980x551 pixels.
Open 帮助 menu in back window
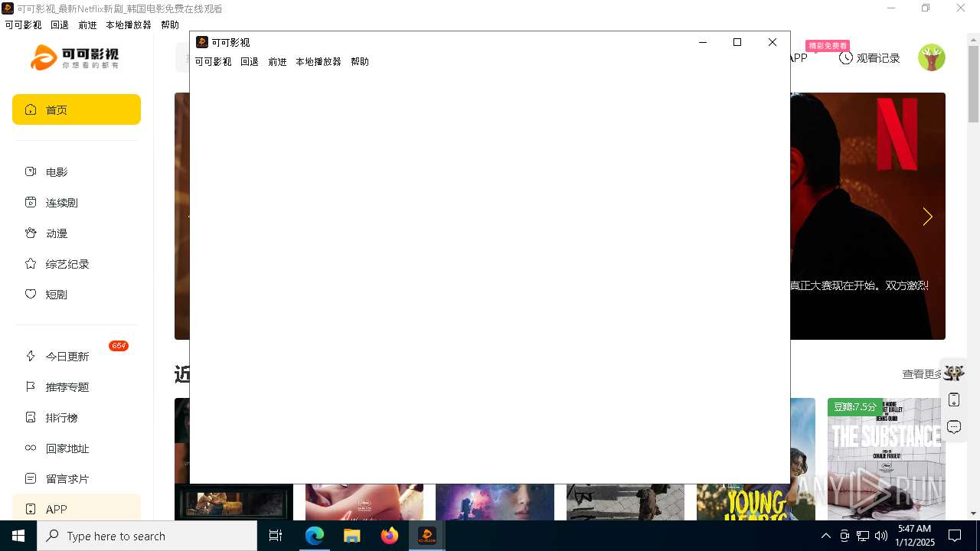click(x=170, y=25)
